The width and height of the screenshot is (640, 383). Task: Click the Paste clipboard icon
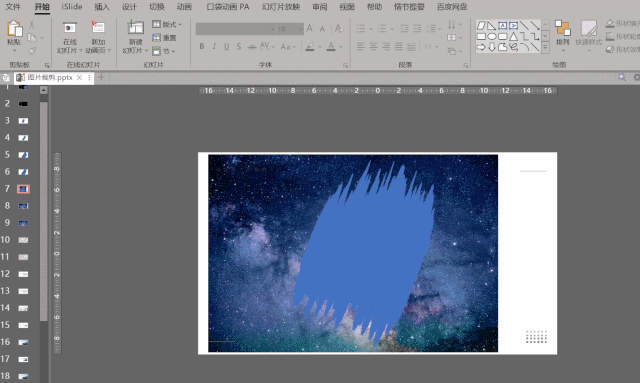pyautogui.click(x=14, y=29)
